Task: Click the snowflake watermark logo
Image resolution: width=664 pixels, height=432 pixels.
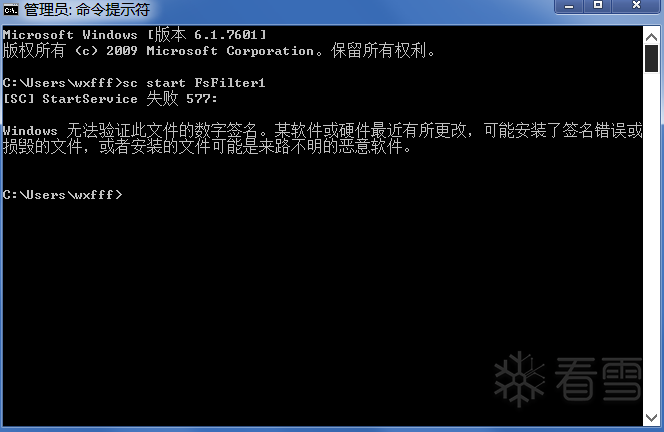Action: coord(520,379)
